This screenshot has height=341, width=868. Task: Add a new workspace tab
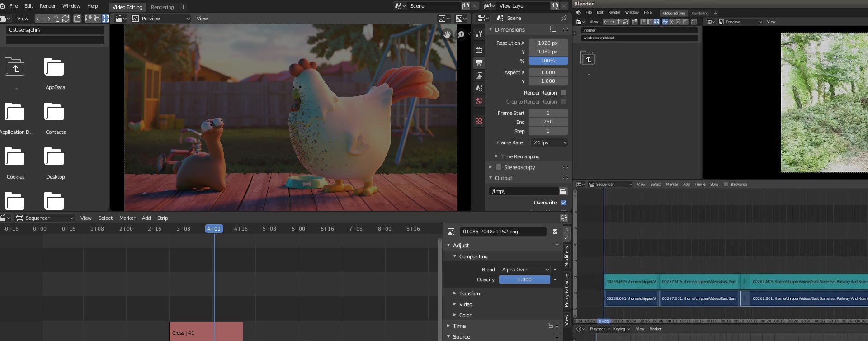pyautogui.click(x=183, y=7)
